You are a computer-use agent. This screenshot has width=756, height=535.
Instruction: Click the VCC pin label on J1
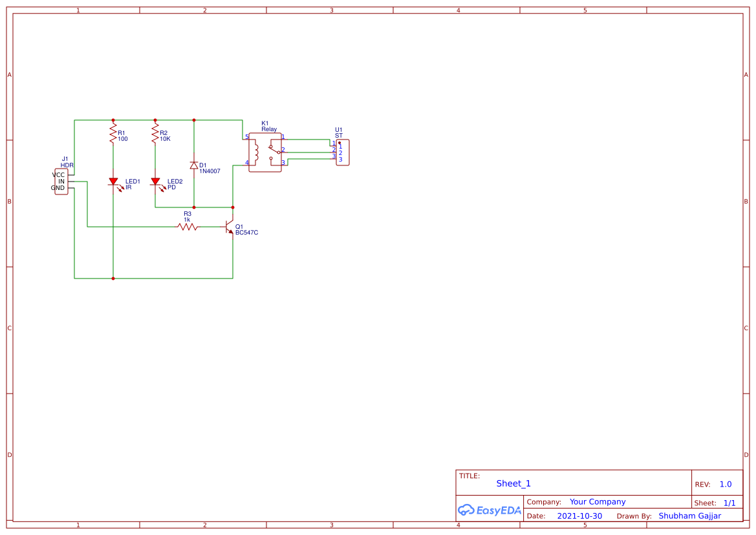(x=57, y=173)
